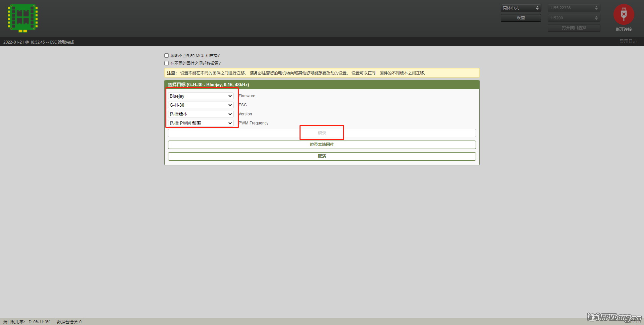Image resolution: width=644 pixels, height=325 pixels.
Task: Click the 显示日志 show log link
Action: [x=628, y=41]
